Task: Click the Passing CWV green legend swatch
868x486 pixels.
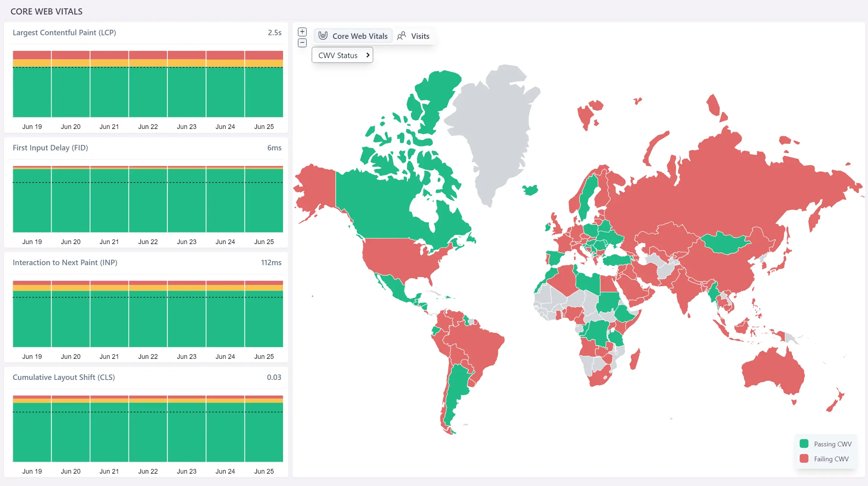Action: coord(804,444)
